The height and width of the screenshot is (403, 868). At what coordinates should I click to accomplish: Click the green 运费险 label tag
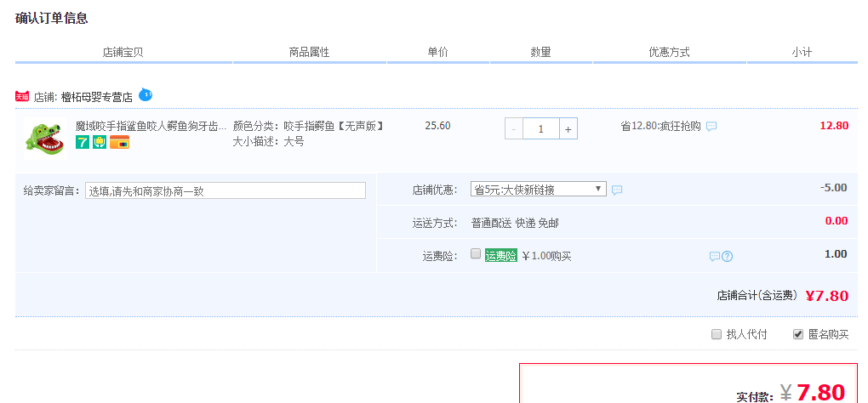point(501,256)
